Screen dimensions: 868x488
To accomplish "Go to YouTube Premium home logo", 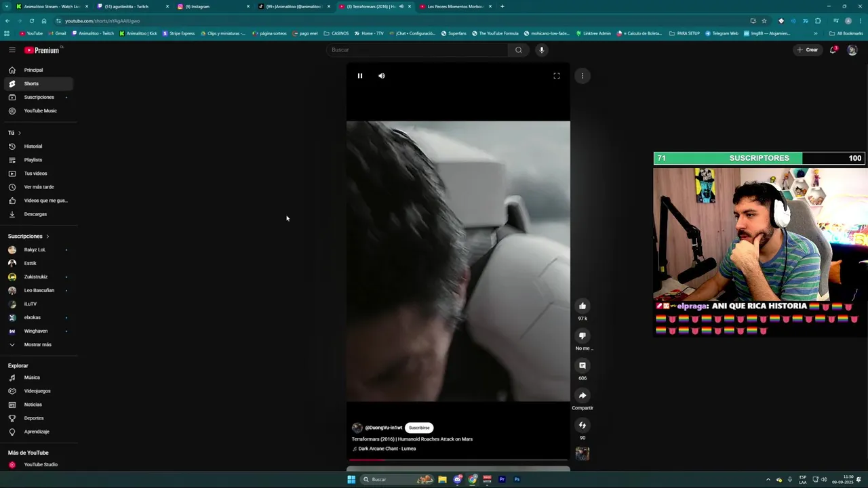I will [42, 50].
